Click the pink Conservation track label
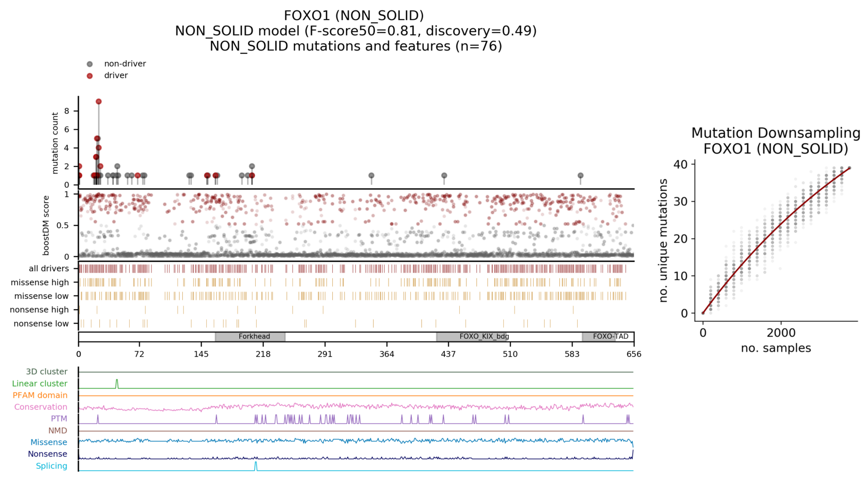The width and height of the screenshot is (868, 482). 40,407
